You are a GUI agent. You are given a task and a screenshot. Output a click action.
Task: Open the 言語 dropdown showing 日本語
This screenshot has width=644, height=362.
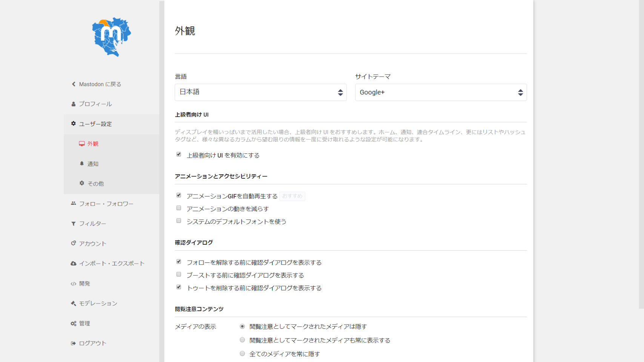point(260,92)
